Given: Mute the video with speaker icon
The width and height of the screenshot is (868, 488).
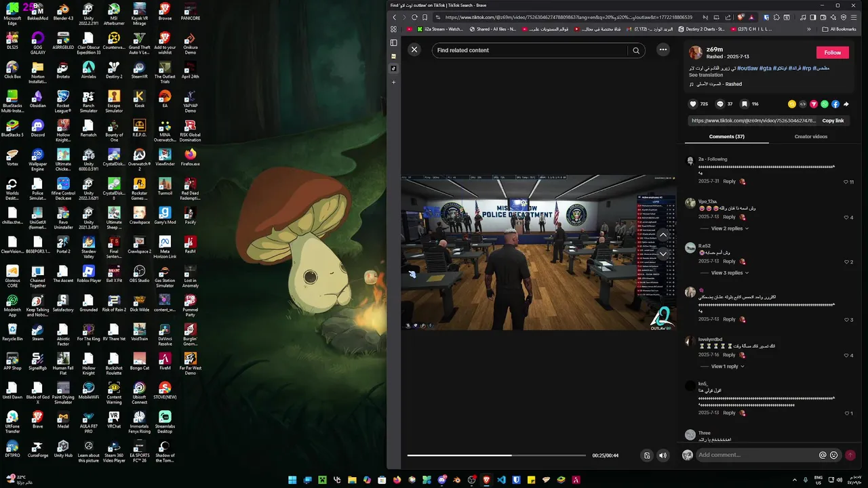Looking at the screenshot, I should tap(663, 455).
